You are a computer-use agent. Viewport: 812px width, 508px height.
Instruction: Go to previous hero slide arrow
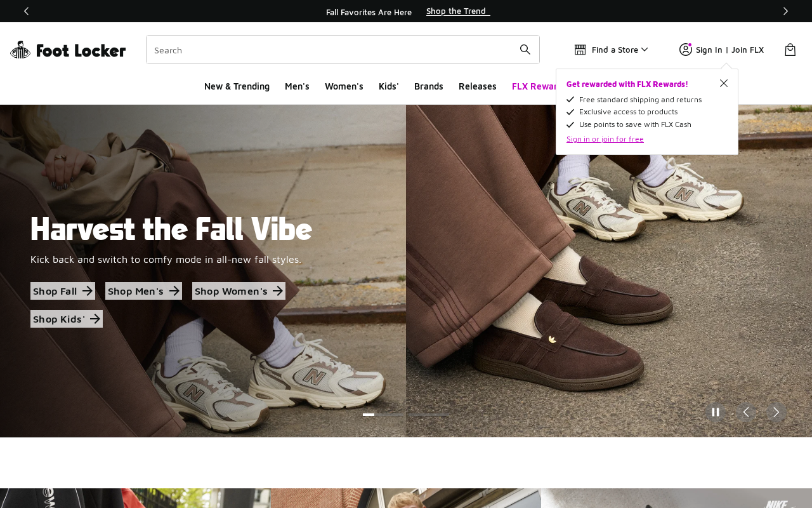click(x=746, y=412)
